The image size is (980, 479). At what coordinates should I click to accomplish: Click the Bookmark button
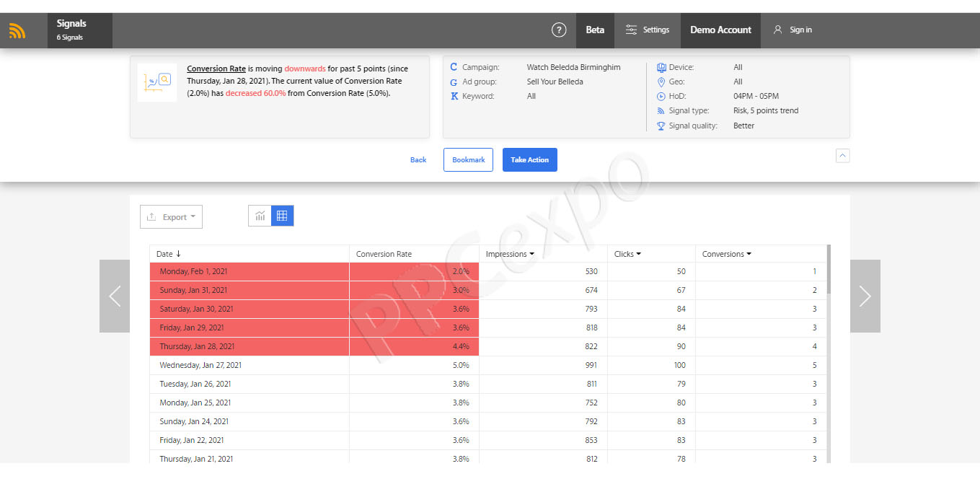(468, 159)
